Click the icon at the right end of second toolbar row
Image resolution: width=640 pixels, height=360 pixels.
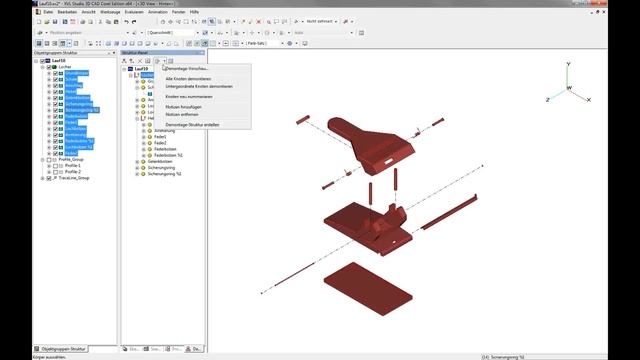click(x=361, y=33)
